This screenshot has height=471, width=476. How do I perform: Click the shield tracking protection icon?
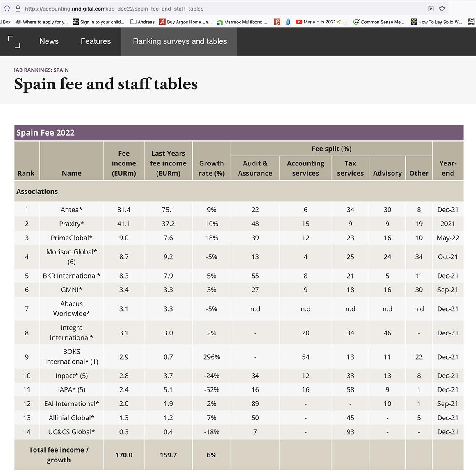coord(7,9)
